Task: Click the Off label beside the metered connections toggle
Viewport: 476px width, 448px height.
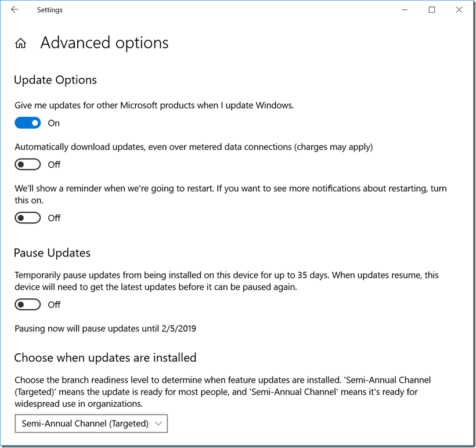Action: pos(54,164)
